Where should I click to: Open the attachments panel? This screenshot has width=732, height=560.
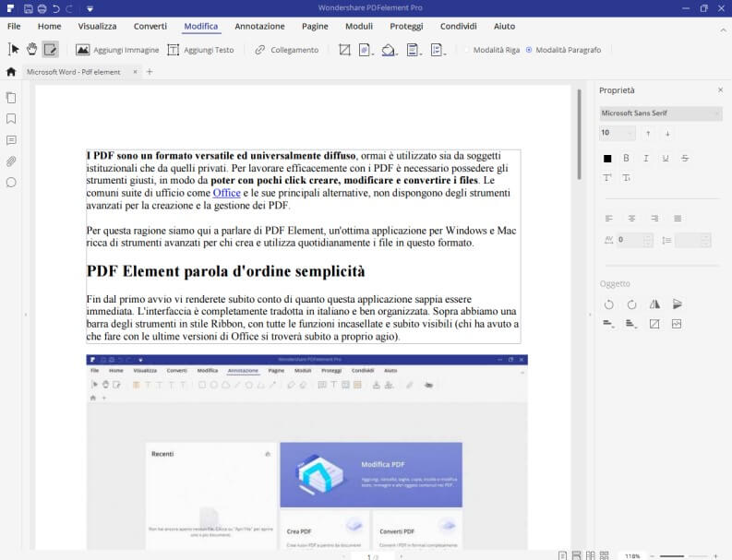[11, 161]
